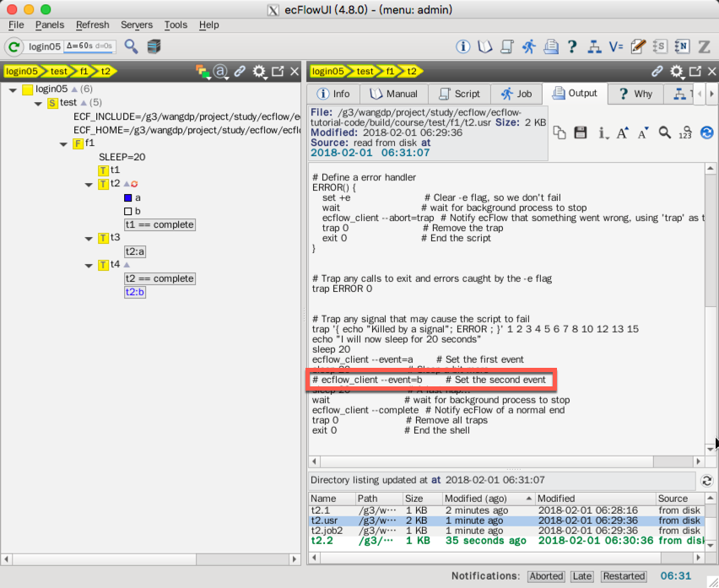Decrease the output font size
Screen dimensions: 719x588
coord(643,133)
